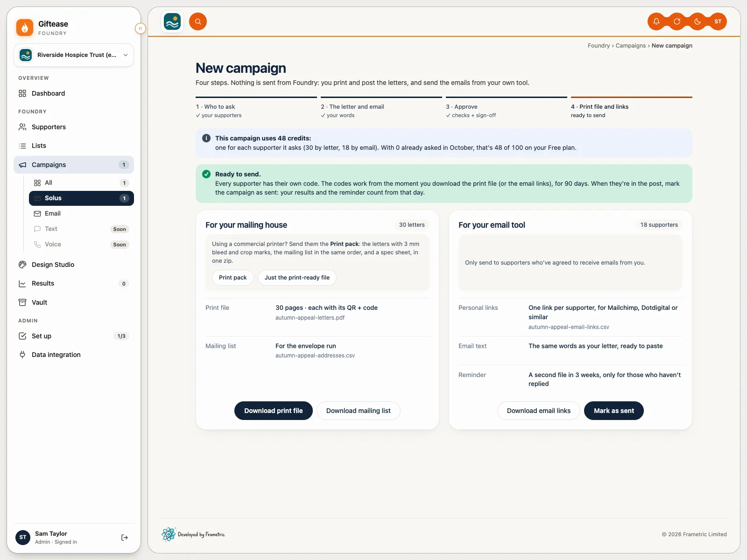This screenshot has height=560, width=747.
Task: Click Foundry breadcrumb link
Action: (599, 46)
